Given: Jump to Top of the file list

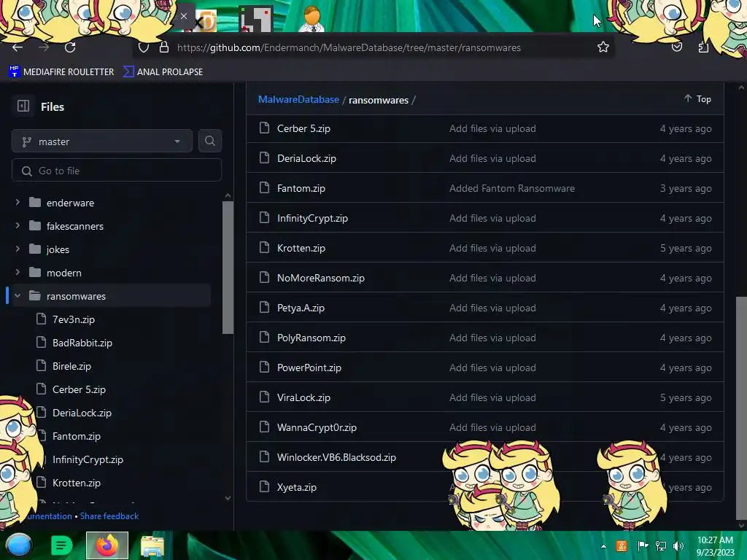Looking at the screenshot, I should point(698,98).
